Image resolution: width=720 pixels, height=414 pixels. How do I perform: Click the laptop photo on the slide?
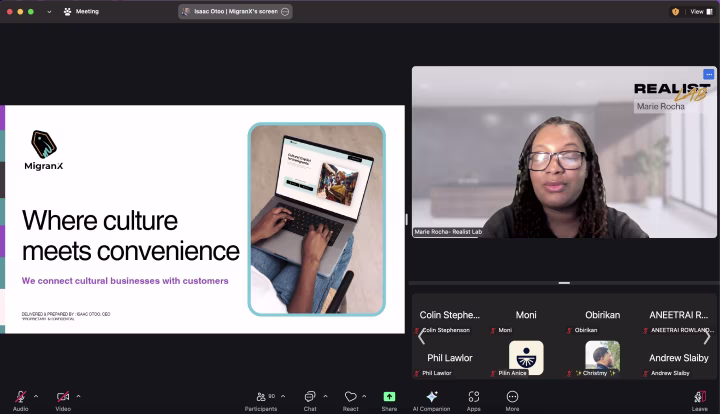(x=317, y=219)
